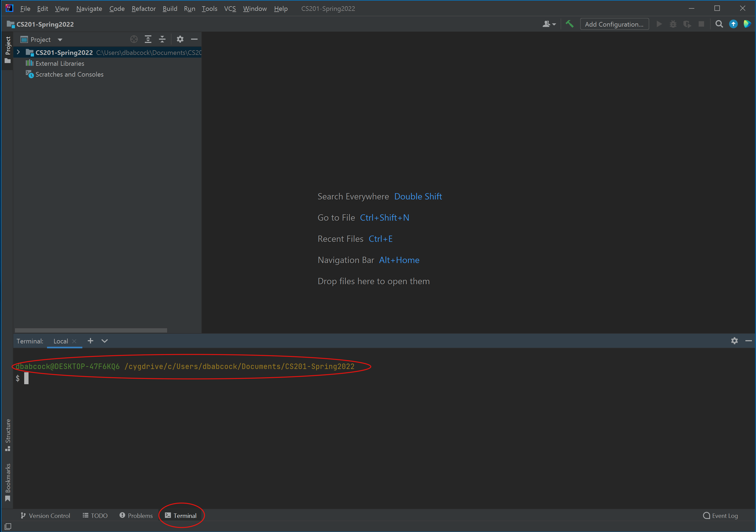Screen dimensions: 756x532
Task: Expand the CS201-Spring2022 project tree node
Action: pos(18,52)
